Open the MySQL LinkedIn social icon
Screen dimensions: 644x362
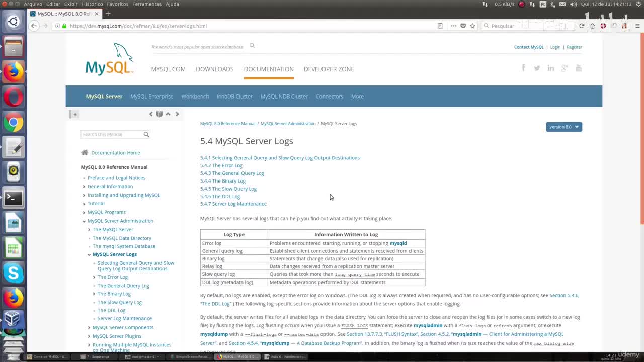pyautogui.click(x=551, y=68)
